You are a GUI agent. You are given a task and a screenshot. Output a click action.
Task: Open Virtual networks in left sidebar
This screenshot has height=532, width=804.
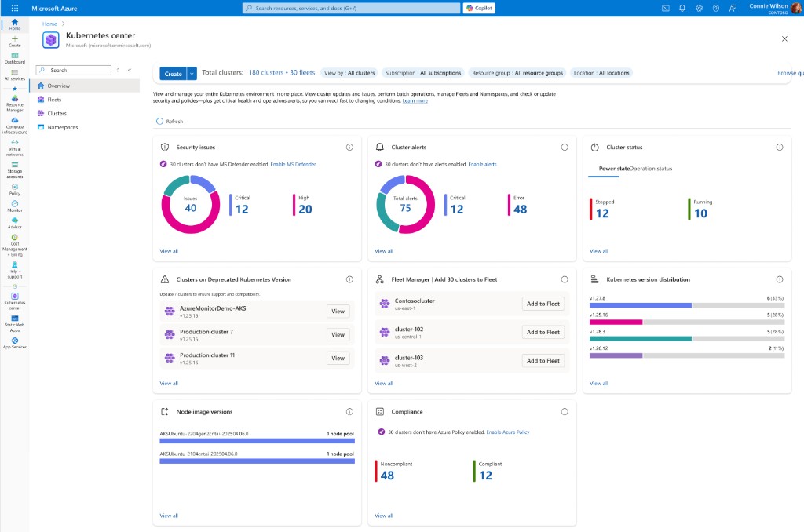point(15,148)
